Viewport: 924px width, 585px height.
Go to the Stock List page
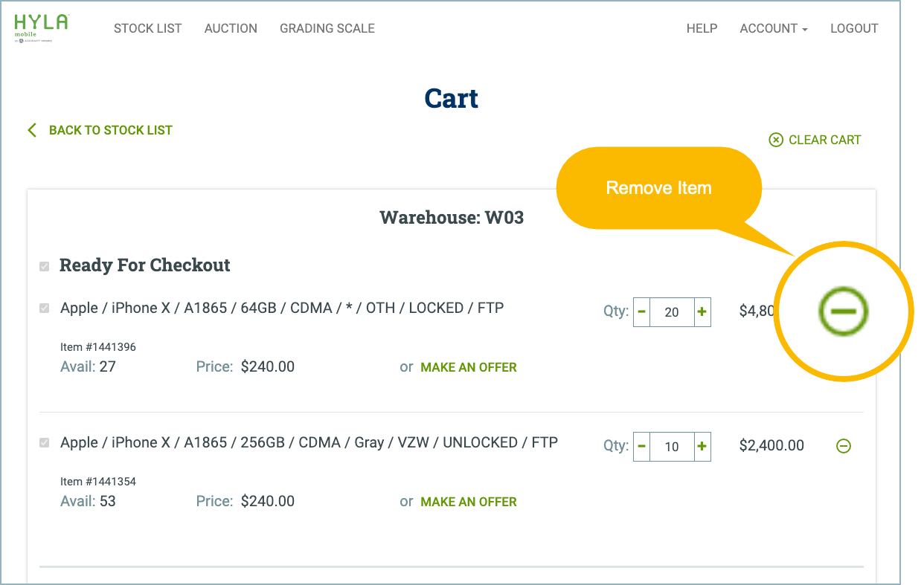147,28
